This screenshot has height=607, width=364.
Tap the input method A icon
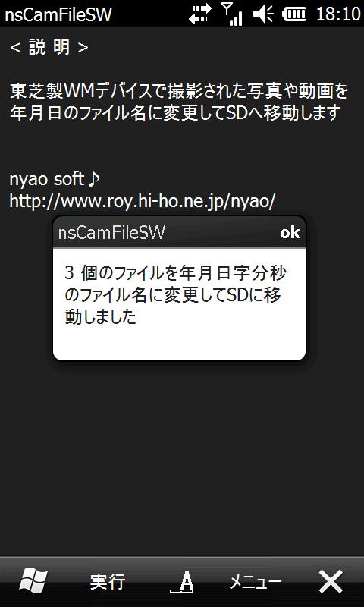pos(182,582)
